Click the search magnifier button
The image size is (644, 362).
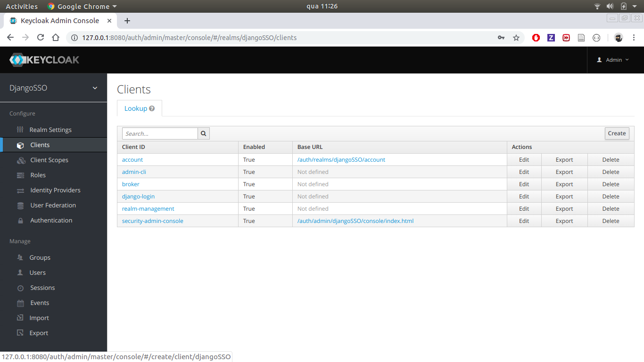tap(204, 133)
